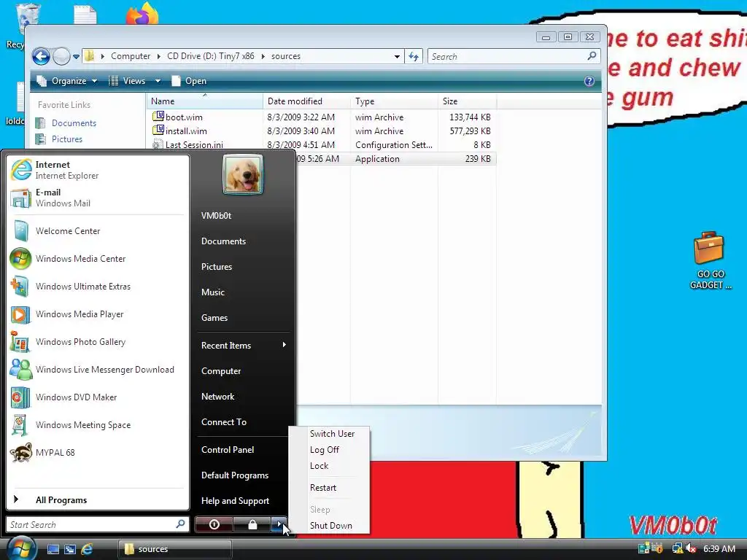Click sources taskbar button
This screenshot has width=747, height=560.
coord(175,549)
